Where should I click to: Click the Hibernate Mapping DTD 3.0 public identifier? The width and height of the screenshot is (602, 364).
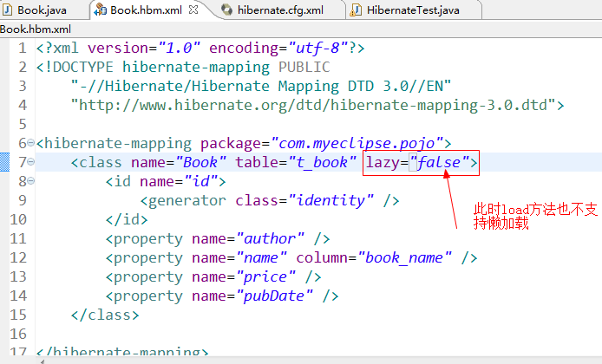261,87
